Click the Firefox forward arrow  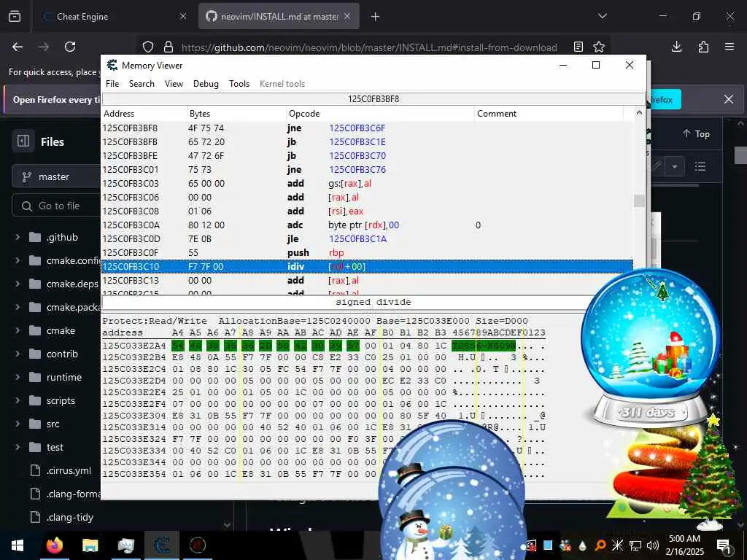coord(43,47)
